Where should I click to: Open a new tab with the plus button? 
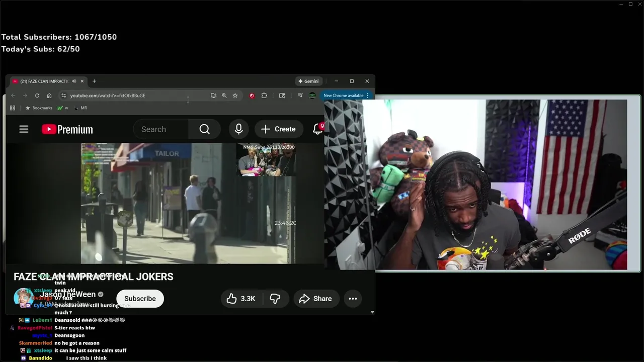click(94, 81)
